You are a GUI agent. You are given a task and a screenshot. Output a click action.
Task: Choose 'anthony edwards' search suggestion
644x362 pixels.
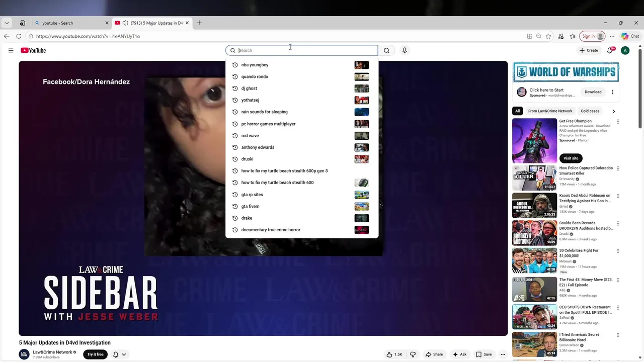coord(302,147)
